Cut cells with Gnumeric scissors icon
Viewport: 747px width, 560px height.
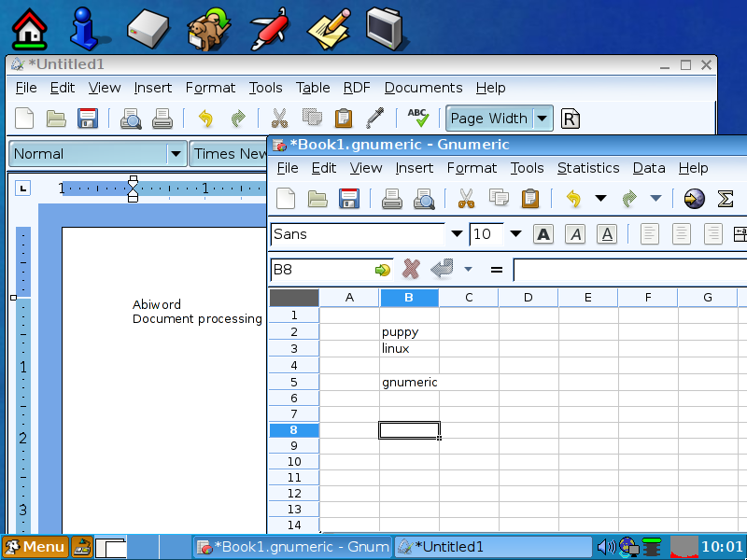tap(466, 198)
